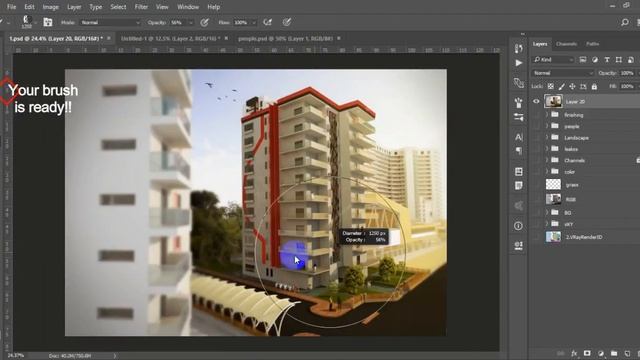640x360 pixels.
Task: Expand the BG layer group
Action: 547,212
